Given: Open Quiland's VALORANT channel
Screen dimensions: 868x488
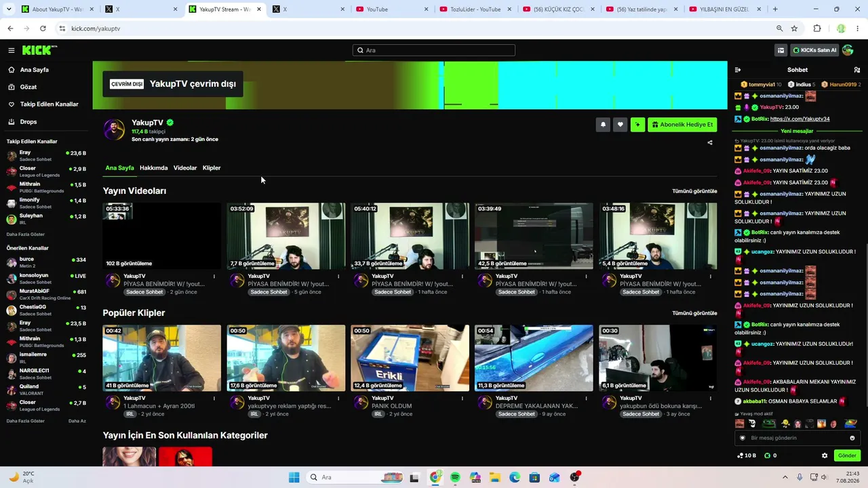Looking at the screenshot, I should point(46,390).
